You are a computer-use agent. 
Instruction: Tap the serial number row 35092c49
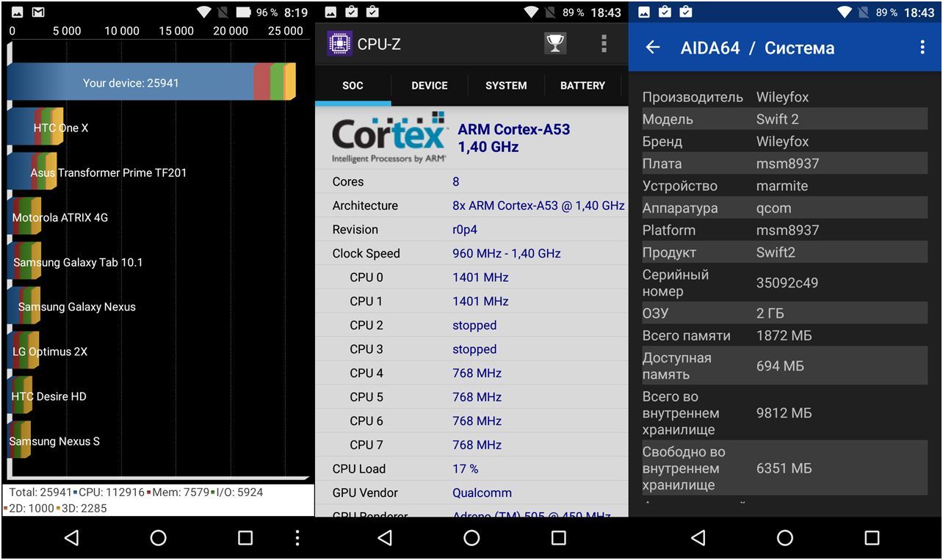[x=784, y=283]
